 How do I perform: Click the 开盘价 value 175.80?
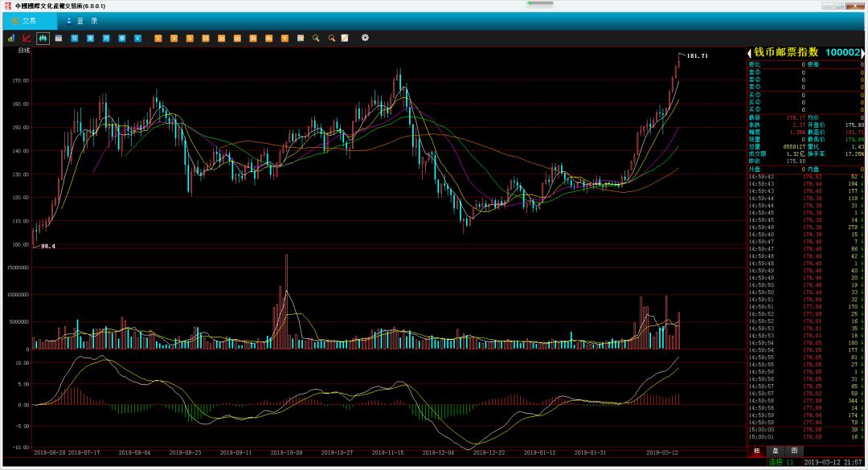point(854,125)
